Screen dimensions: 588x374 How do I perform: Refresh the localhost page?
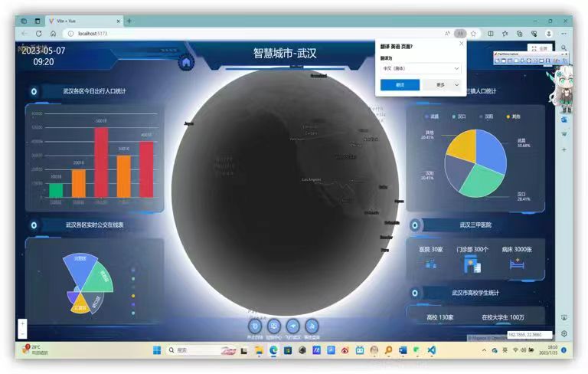[38, 34]
